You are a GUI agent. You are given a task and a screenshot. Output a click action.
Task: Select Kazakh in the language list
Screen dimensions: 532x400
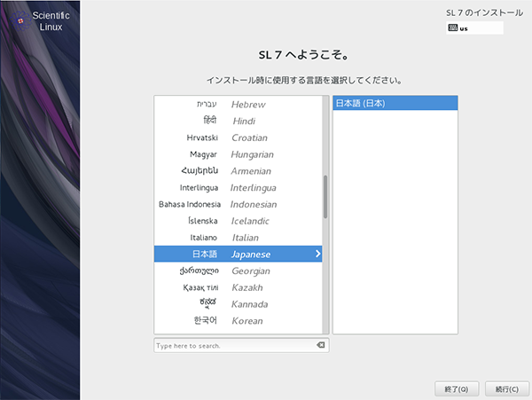(239, 287)
